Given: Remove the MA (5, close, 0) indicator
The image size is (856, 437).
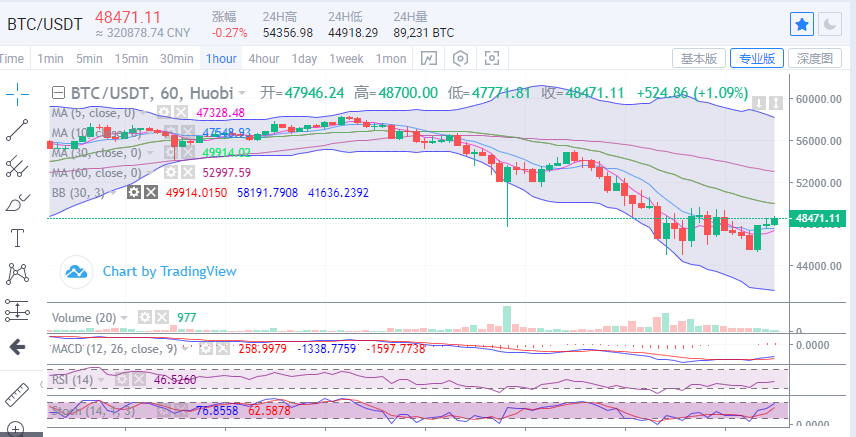Looking at the screenshot, I should pyautogui.click(x=181, y=113).
